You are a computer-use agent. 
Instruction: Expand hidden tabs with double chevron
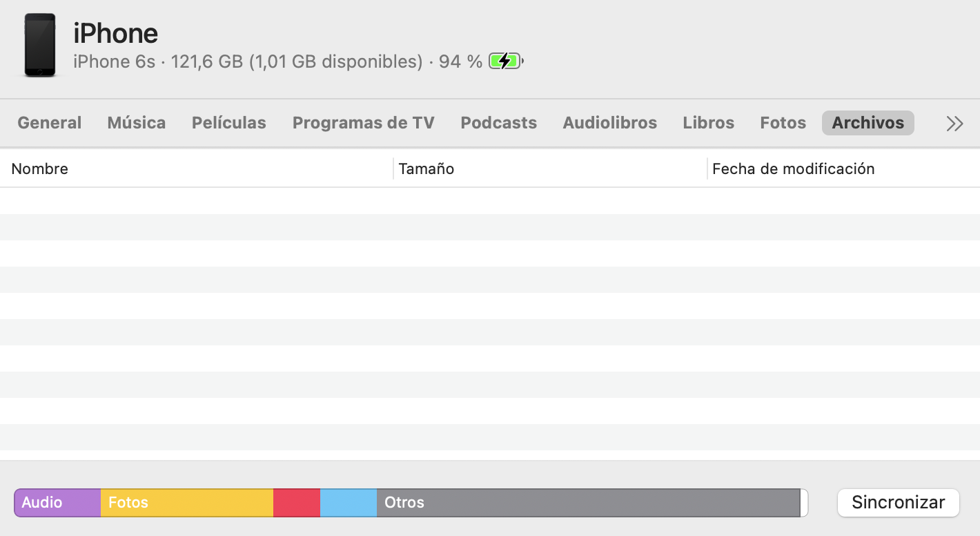click(954, 124)
